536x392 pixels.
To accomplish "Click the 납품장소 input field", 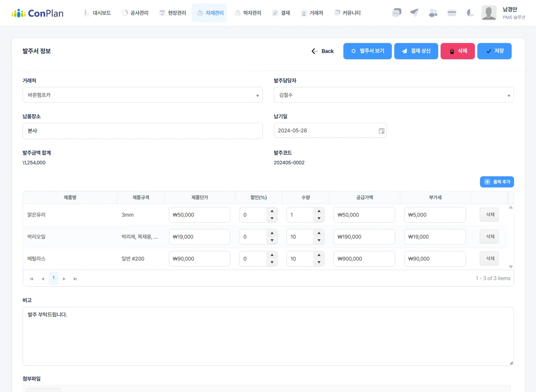I will point(143,131).
